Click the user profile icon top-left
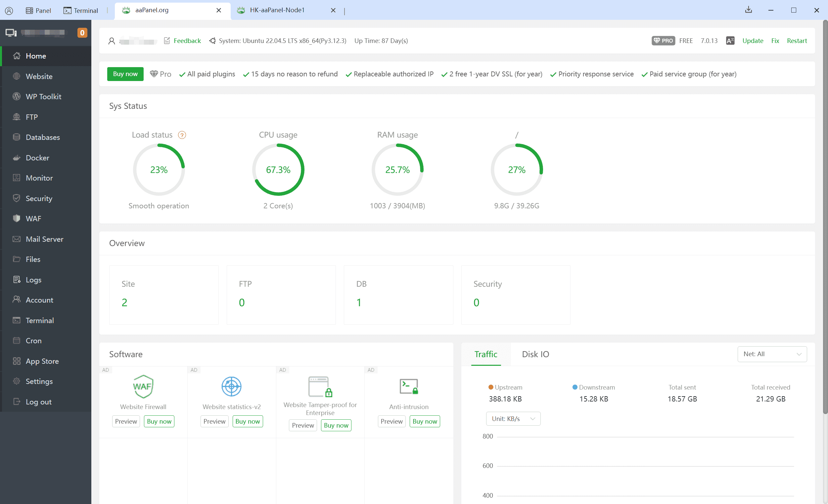 (9, 10)
